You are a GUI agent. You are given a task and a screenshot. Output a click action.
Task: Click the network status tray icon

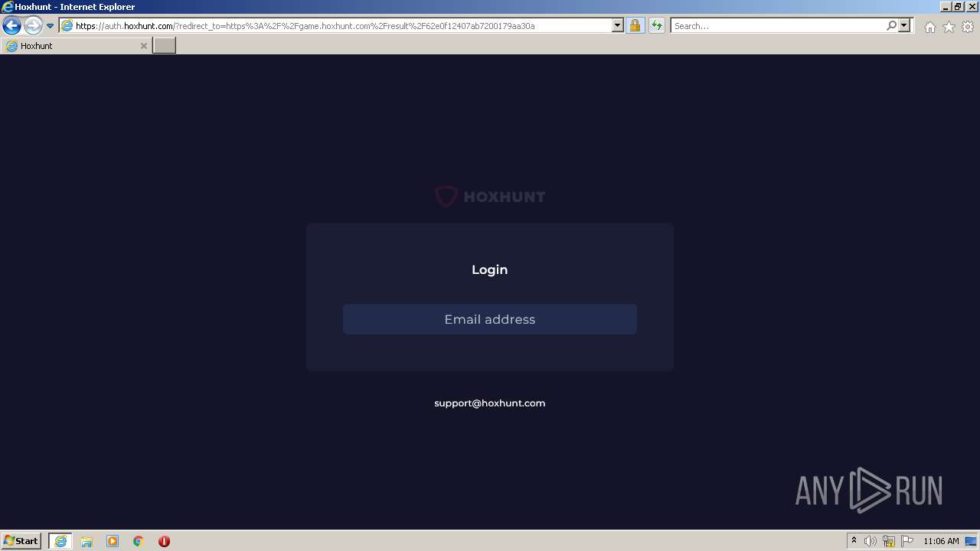point(889,541)
